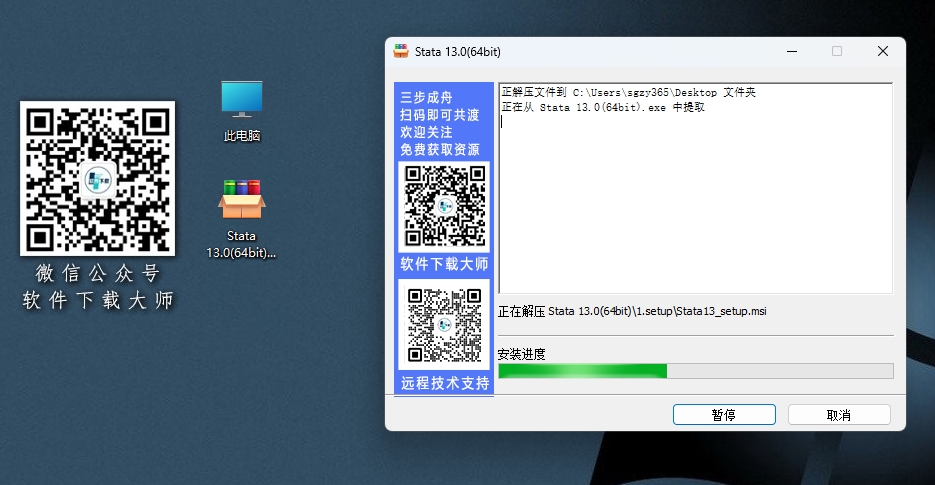Close the Stata 13.0(64bit) extraction window
Screen dimensions: 935x485
pos(883,51)
